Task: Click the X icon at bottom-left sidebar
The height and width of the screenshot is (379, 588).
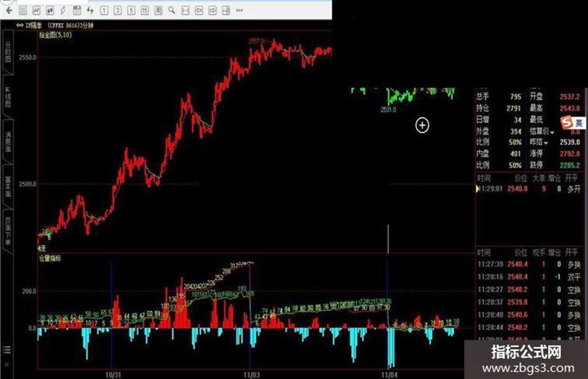Action: click(7, 364)
